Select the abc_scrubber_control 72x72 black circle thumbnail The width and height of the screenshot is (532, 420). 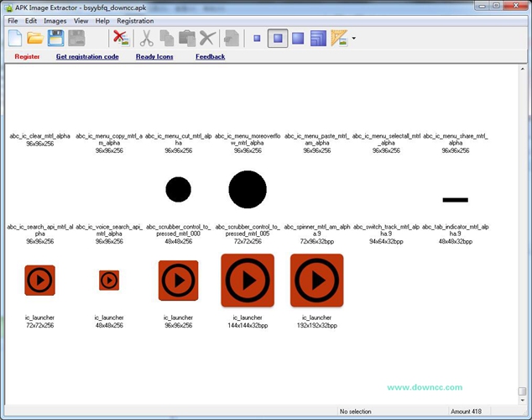(x=248, y=189)
